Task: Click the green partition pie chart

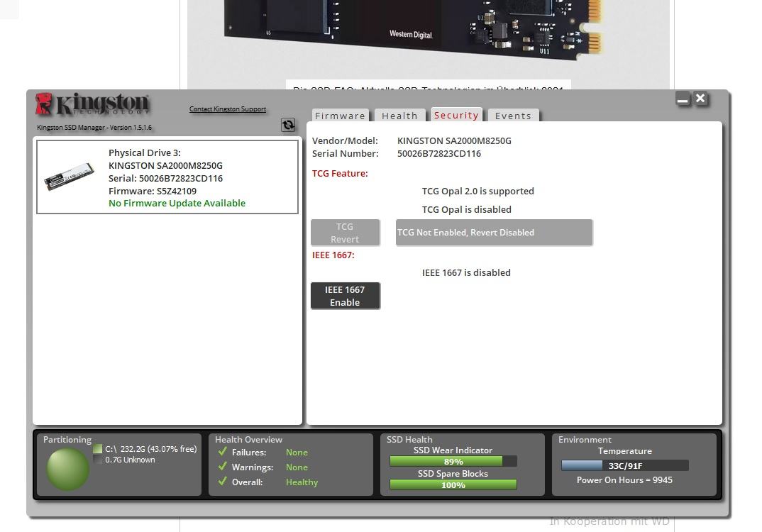Action: click(x=67, y=469)
